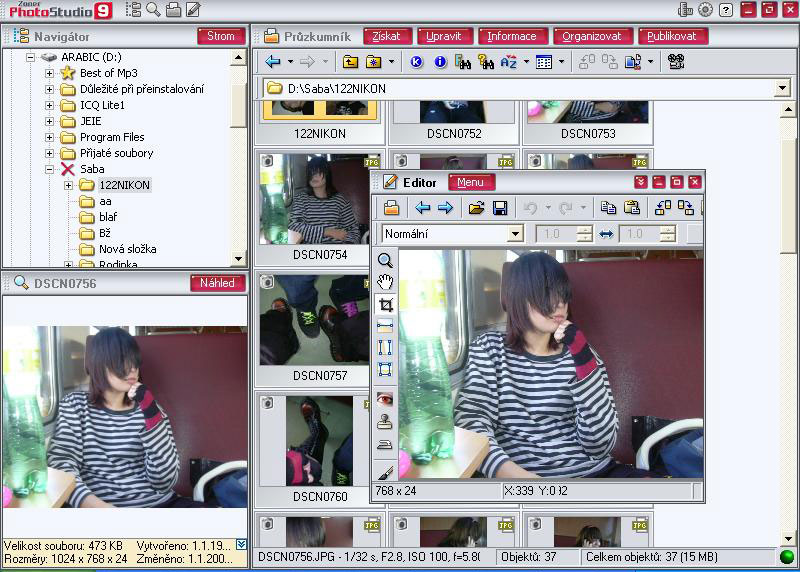800x572 pixels.
Task: Expand the file info panel arrow
Action: tap(241, 544)
